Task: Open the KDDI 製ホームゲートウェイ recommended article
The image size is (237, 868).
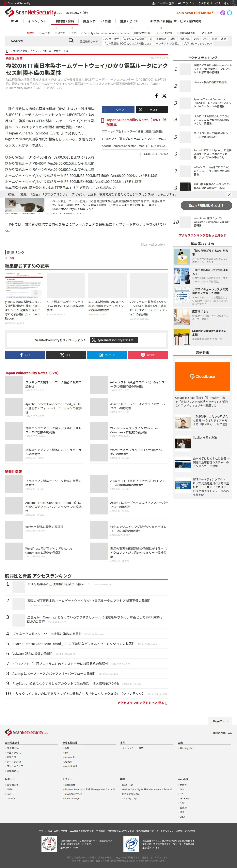Action: 65,306
